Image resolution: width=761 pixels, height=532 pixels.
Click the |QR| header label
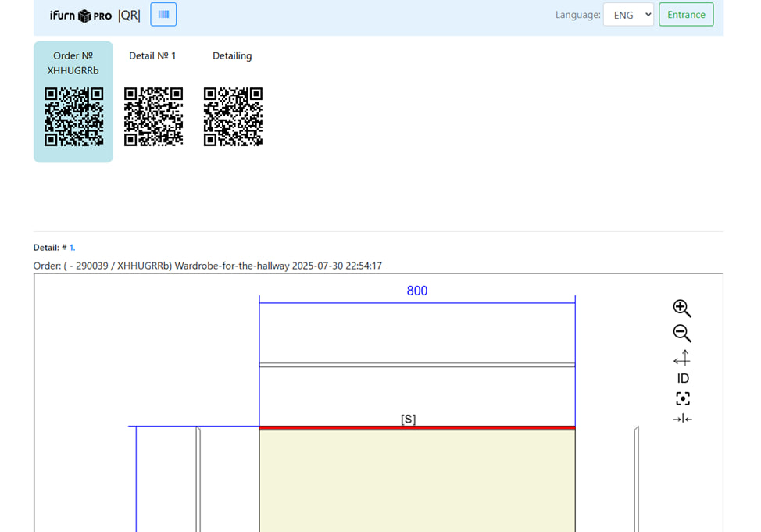click(x=129, y=15)
